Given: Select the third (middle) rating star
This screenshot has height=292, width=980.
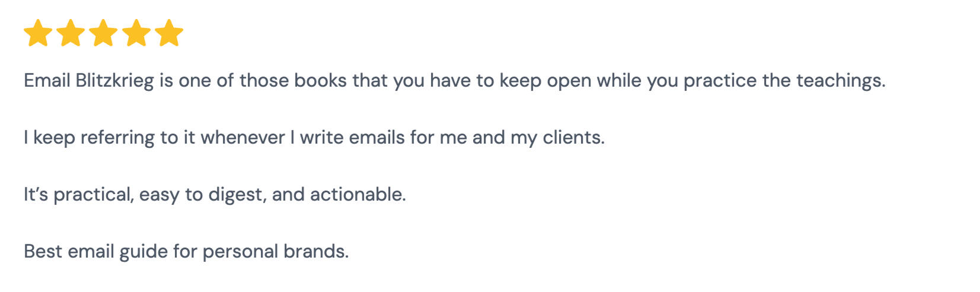Looking at the screenshot, I should coord(104,33).
